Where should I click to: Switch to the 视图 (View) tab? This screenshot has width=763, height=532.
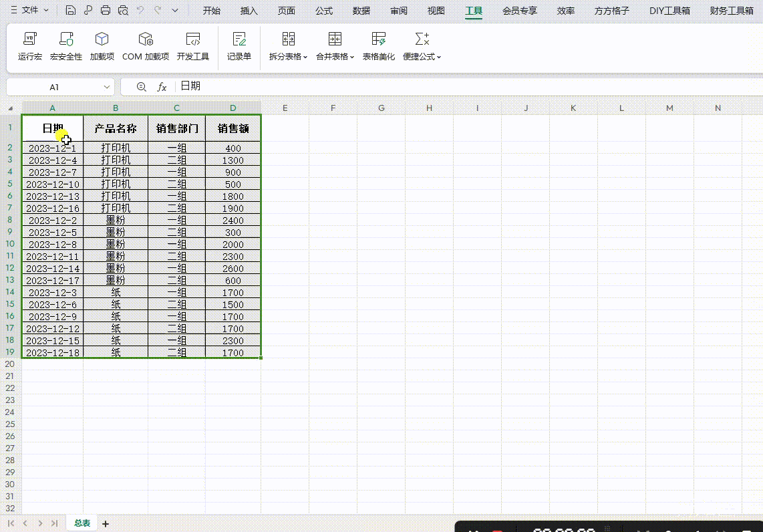pyautogui.click(x=436, y=11)
